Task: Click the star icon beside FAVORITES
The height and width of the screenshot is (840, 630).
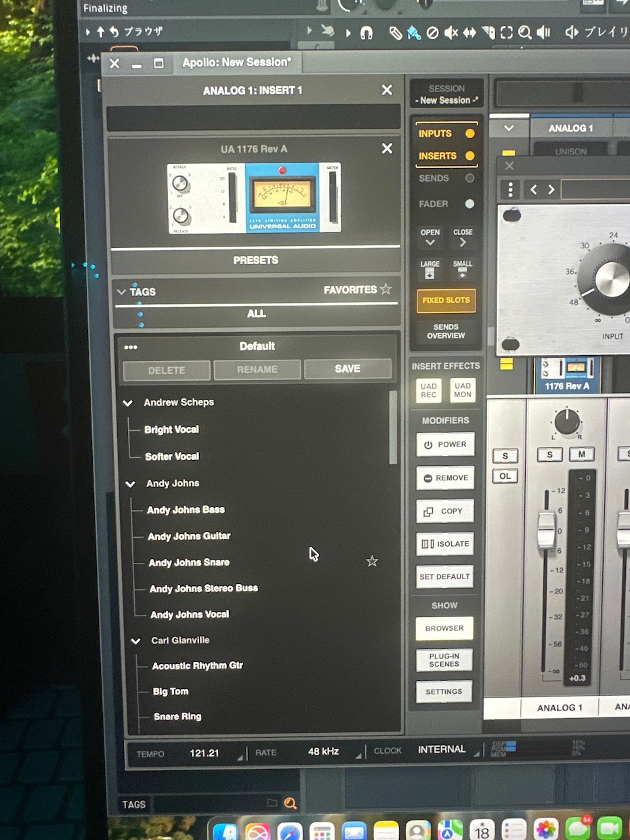Action: click(x=385, y=289)
